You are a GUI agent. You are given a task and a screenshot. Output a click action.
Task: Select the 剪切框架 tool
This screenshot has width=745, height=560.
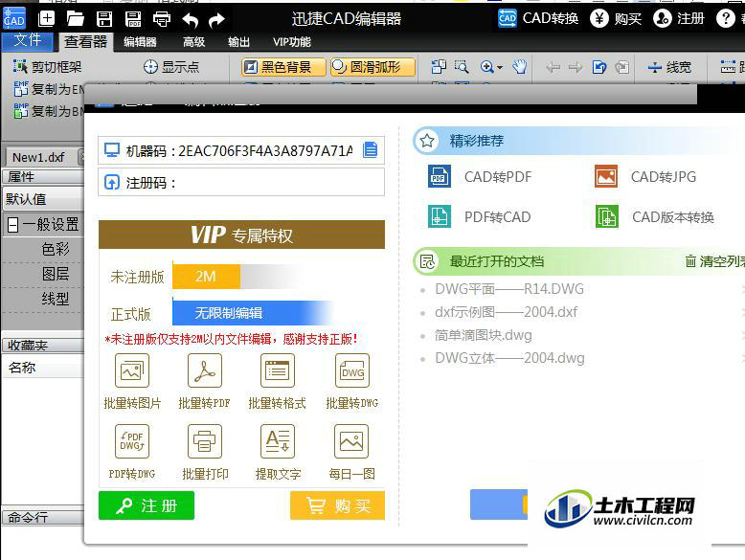47,67
